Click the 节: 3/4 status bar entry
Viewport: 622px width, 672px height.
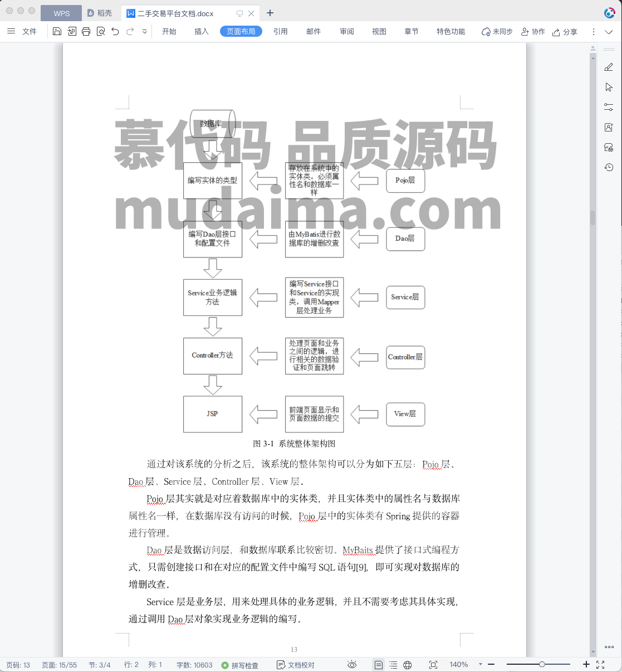[100, 665]
